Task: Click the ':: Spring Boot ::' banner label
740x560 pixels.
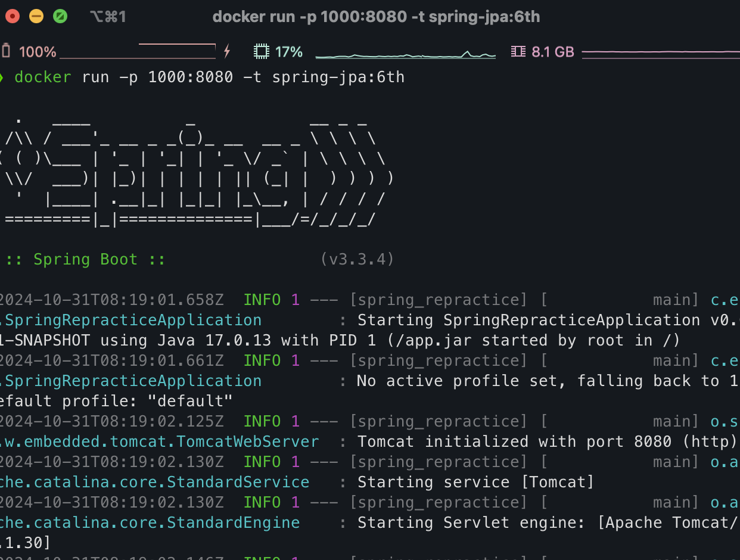Action: pyautogui.click(x=85, y=260)
